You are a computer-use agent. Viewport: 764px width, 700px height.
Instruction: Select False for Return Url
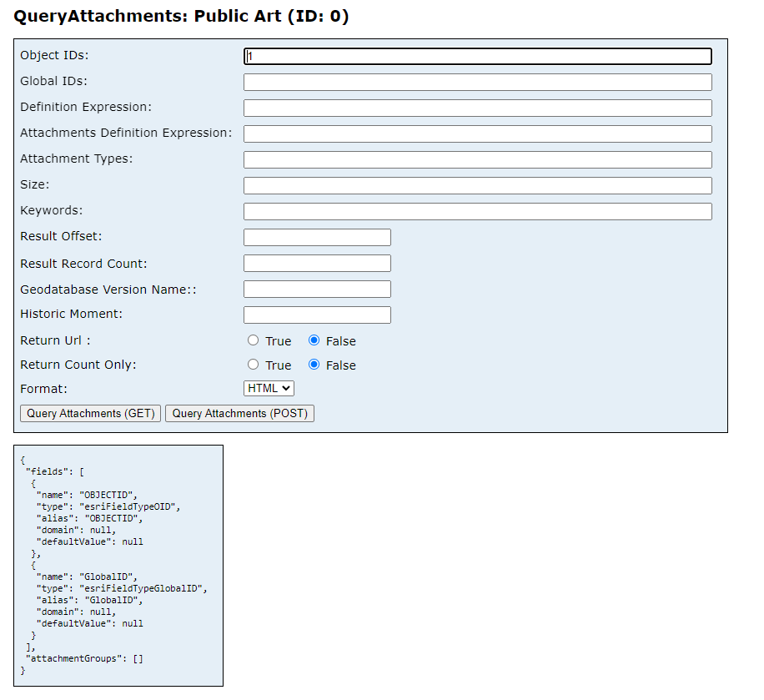314,340
